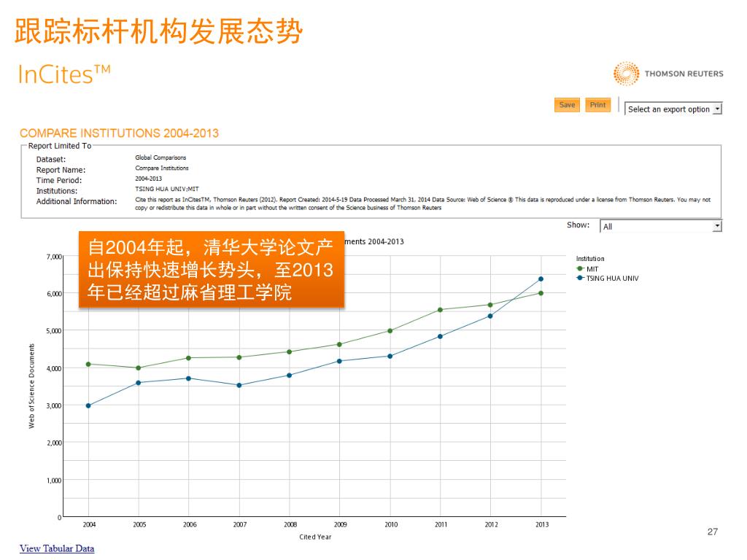Click the Thomson Reuters logo icon

[626, 74]
